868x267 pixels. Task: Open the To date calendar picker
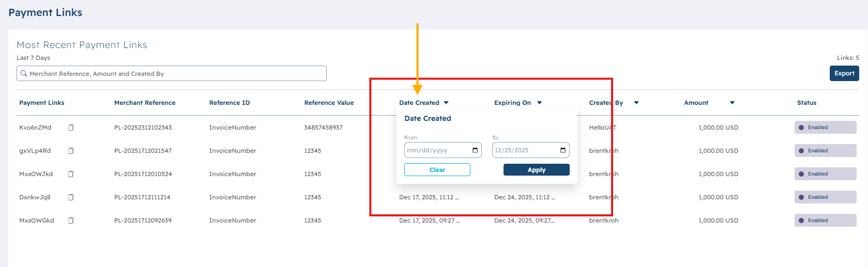[562, 150]
